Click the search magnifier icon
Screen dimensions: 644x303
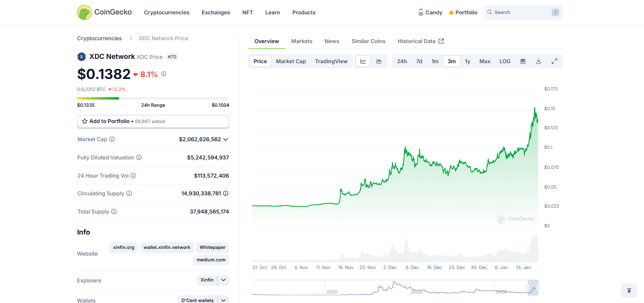[x=490, y=12]
